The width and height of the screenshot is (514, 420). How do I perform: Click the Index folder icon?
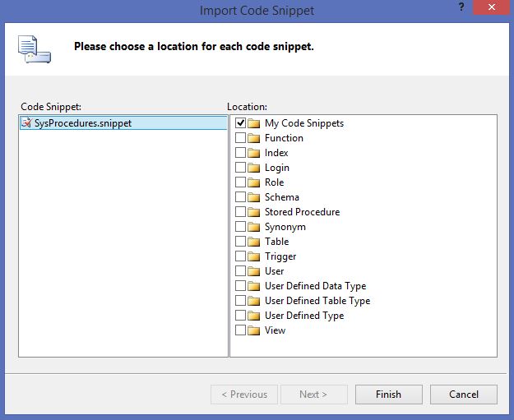tap(254, 153)
